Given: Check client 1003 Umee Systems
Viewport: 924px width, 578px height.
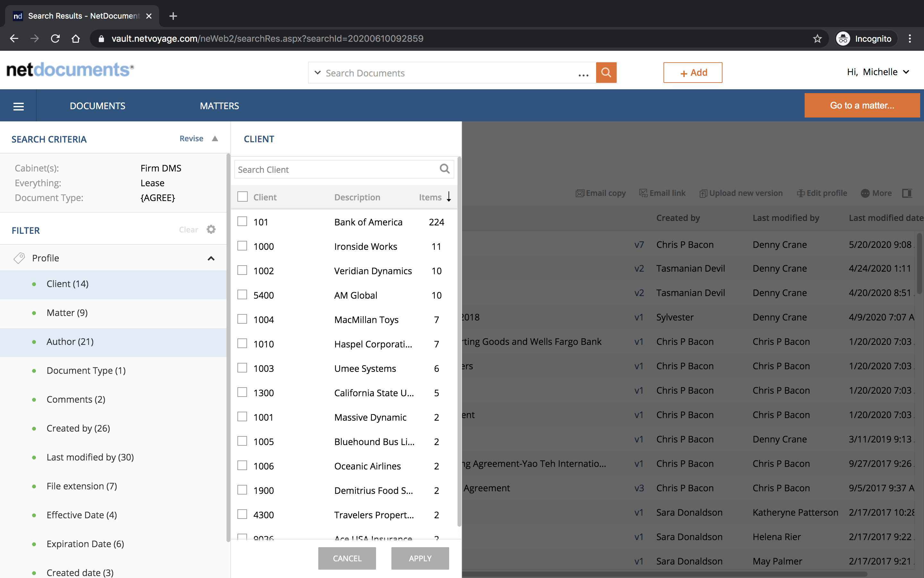Looking at the screenshot, I should coord(243,368).
